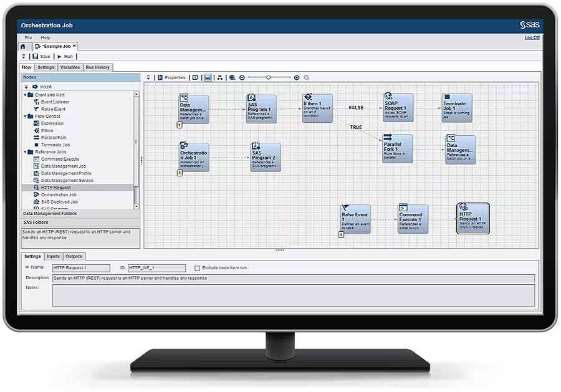
Task: Click the zoom in plus icon
Action: (297, 78)
